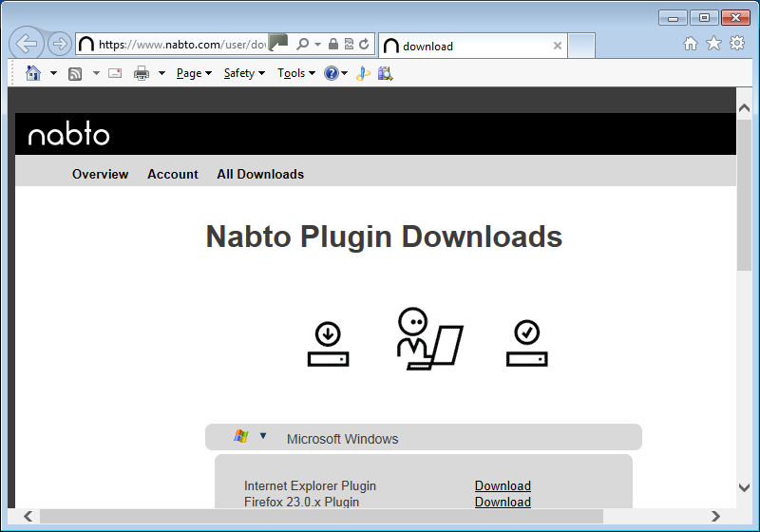The image size is (760, 532).
Task: Click the Help question mark icon
Action: [x=332, y=73]
